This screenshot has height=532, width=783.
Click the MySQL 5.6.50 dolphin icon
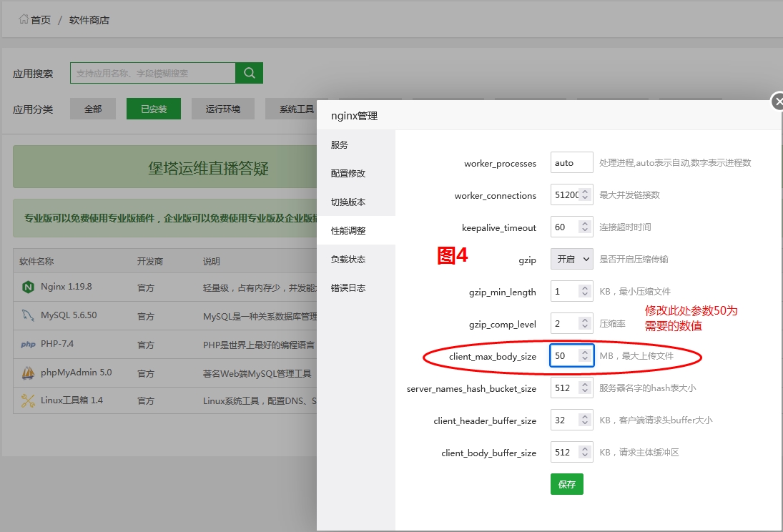28,315
